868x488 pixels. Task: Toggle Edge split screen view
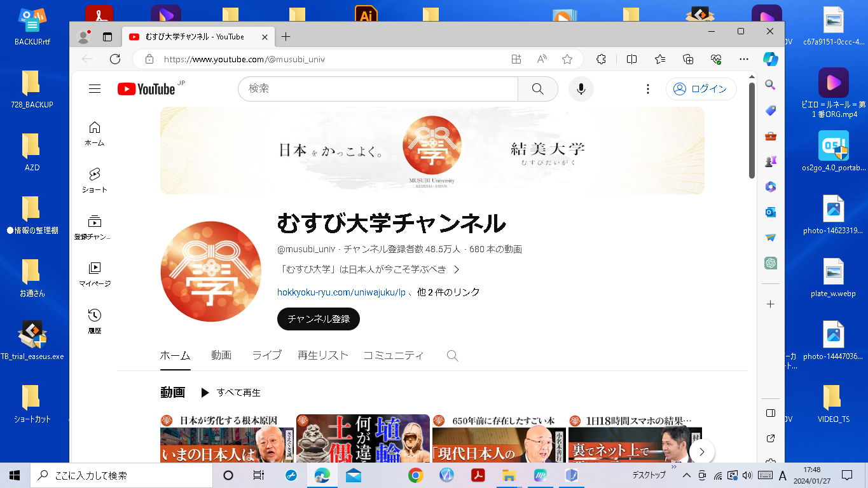pyautogui.click(x=631, y=59)
